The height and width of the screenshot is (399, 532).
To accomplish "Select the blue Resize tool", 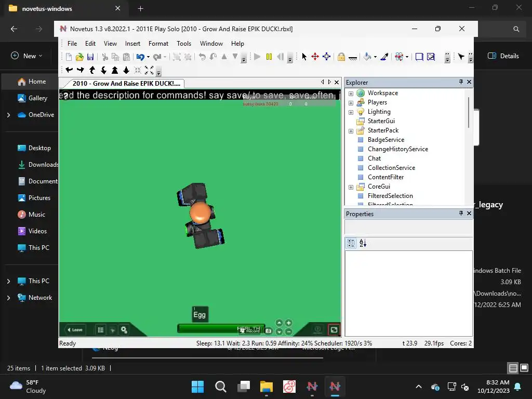I will tap(326, 57).
